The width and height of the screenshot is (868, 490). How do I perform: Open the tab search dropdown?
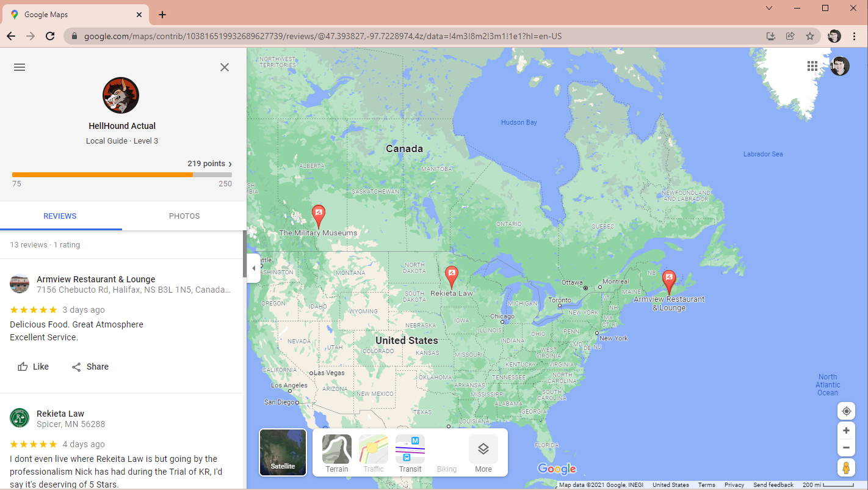coord(769,8)
